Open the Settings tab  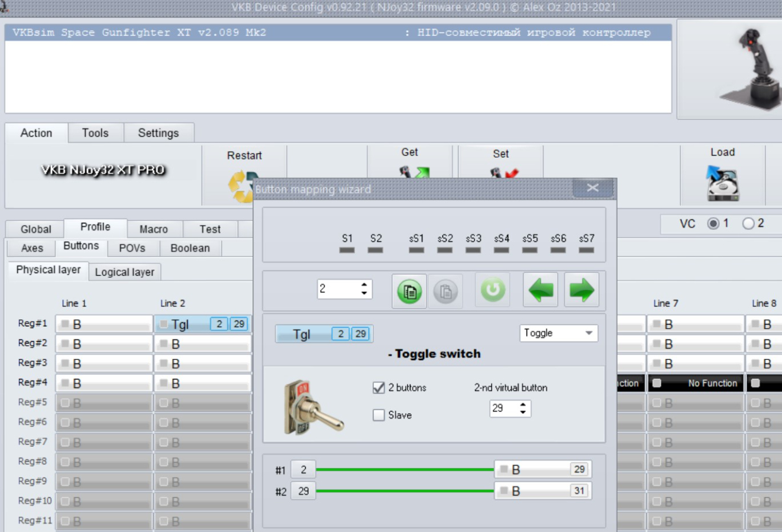pyautogui.click(x=159, y=133)
